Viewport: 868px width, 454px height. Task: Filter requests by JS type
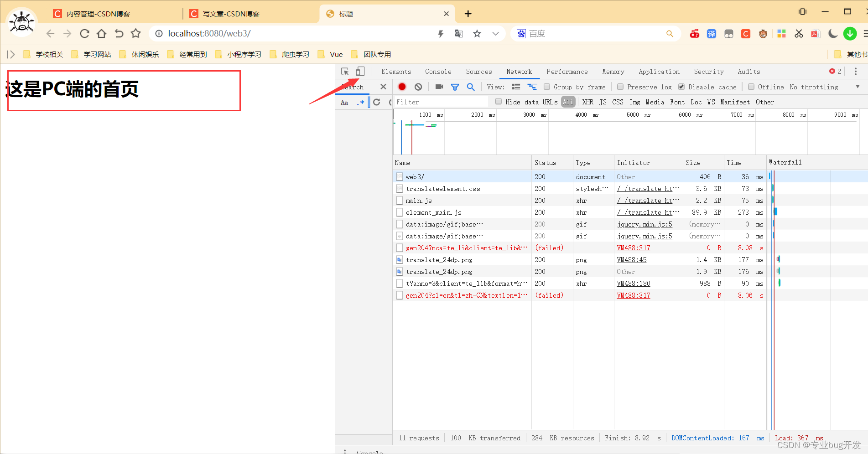[603, 102]
